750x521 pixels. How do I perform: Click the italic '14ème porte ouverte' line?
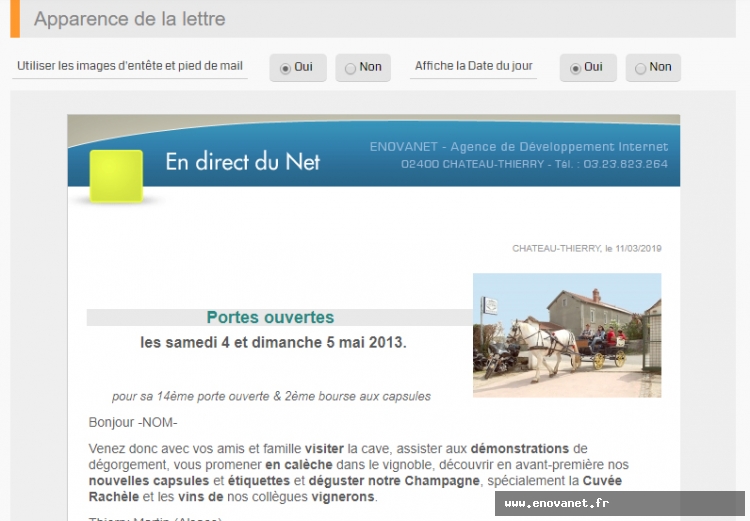tap(271, 396)
